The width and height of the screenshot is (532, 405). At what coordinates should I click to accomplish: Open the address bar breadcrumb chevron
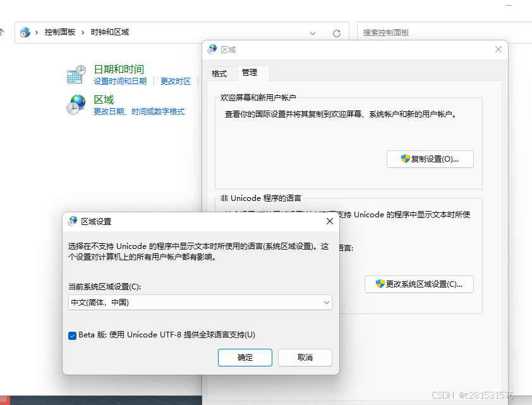pos(312,32)
